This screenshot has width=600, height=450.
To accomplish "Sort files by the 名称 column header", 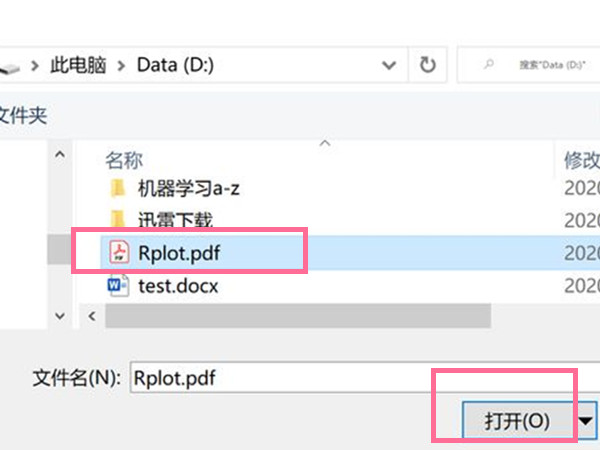I will [125, 159].
